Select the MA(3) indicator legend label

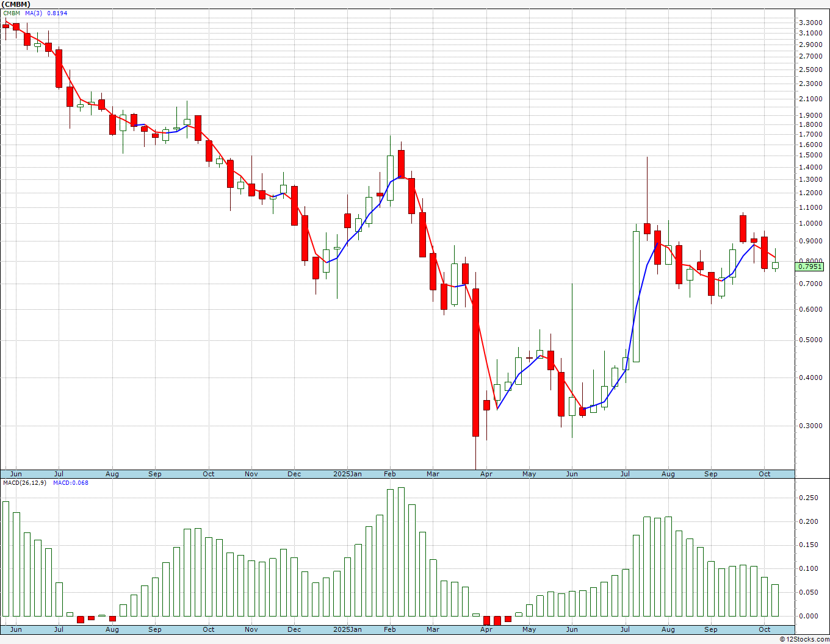(34, 13)
